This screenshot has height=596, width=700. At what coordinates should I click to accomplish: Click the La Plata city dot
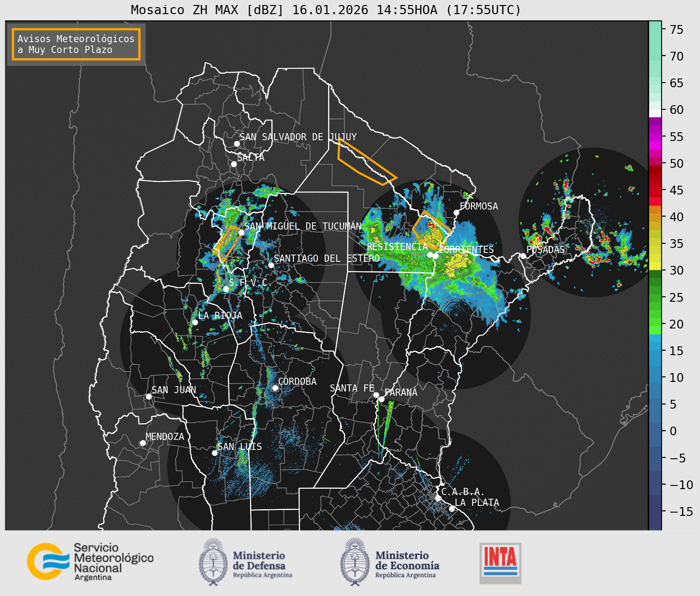tap(452, 509)
